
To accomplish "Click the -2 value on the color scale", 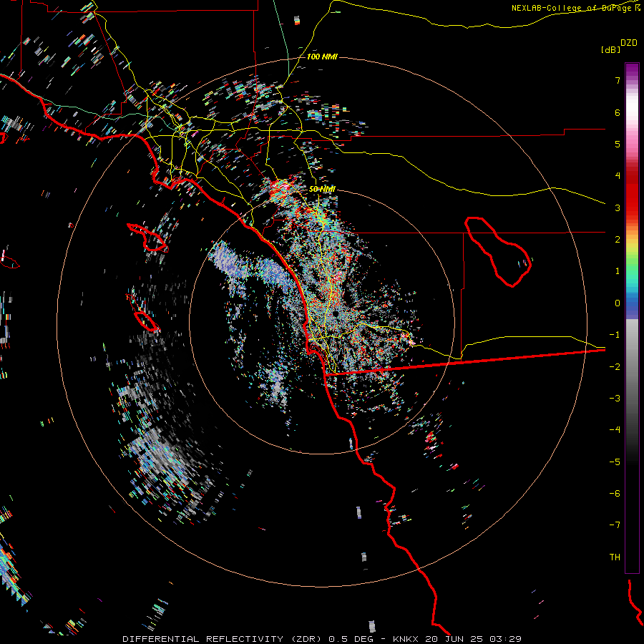I will [x=615, y=367].
